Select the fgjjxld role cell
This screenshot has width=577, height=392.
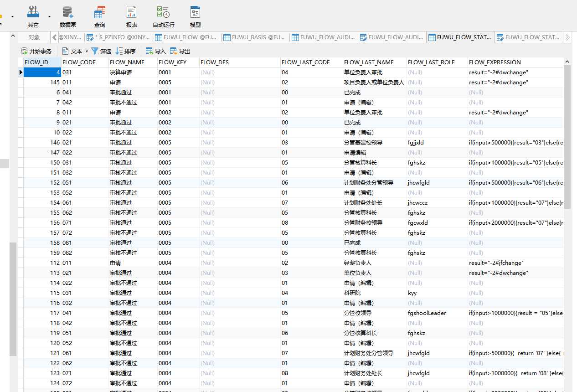(x=437, y=142)
